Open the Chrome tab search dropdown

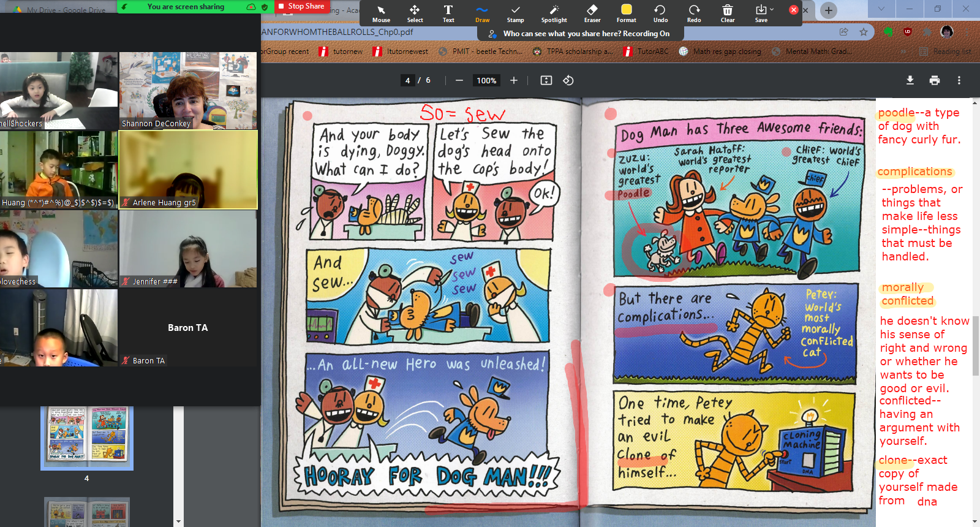[881, 9]
